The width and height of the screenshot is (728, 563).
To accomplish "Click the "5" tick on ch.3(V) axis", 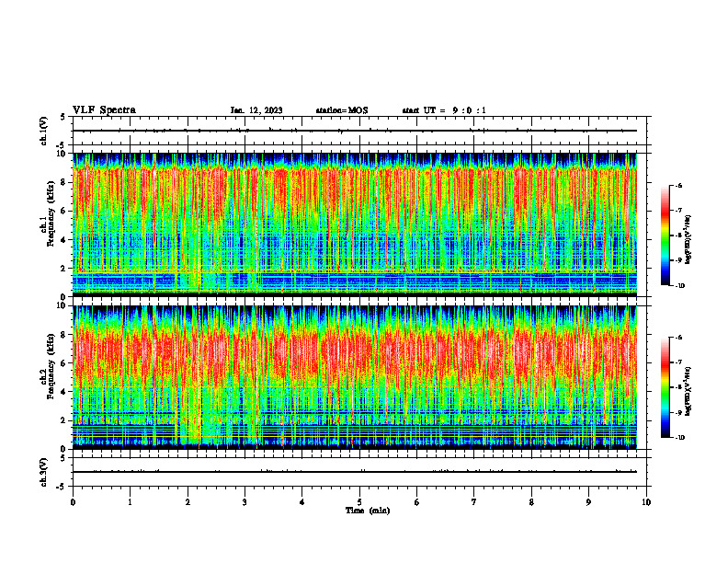I will pos(63,458).
